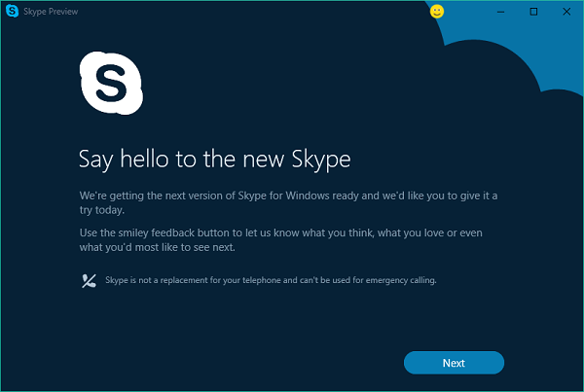Click the large Skype logo
This screenshot has width=584, height=392.
click(110, 83)
